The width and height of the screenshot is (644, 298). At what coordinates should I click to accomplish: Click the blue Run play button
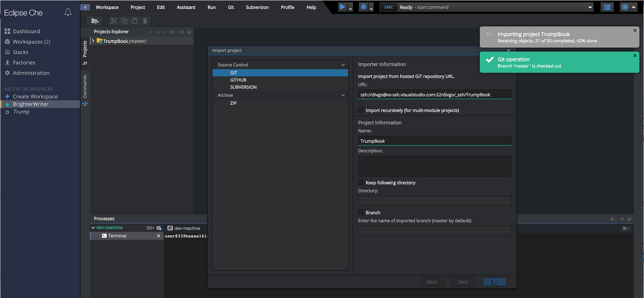(x=342, y=7)
